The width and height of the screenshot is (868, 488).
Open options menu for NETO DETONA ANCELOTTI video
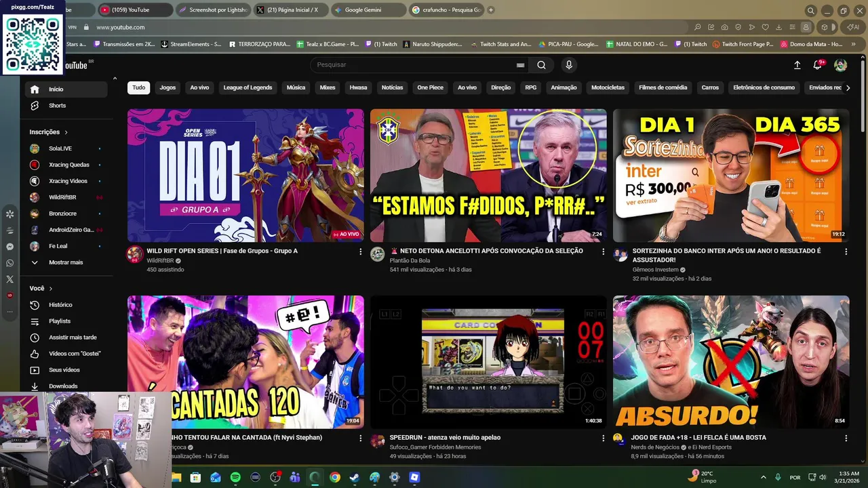(603, 251)
